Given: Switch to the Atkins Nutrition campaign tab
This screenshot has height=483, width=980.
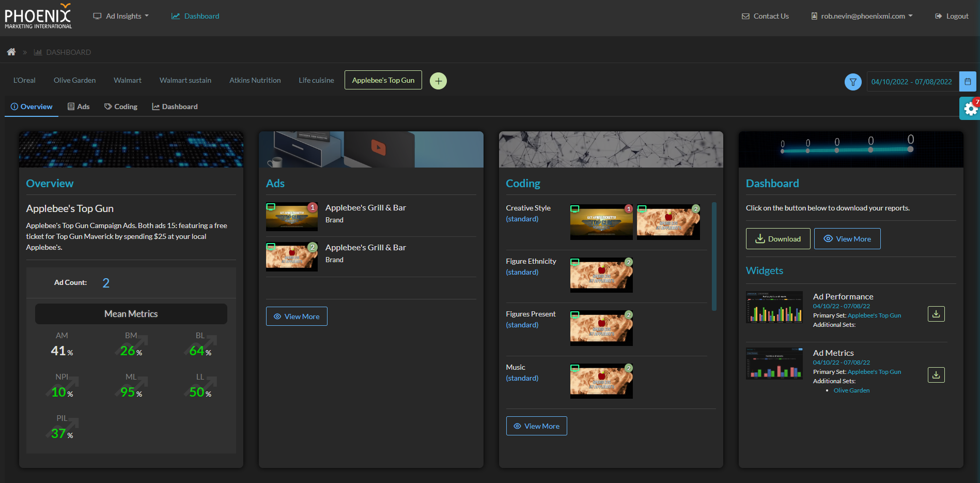Looking at the screenshot, I should (x=255, y=80).
